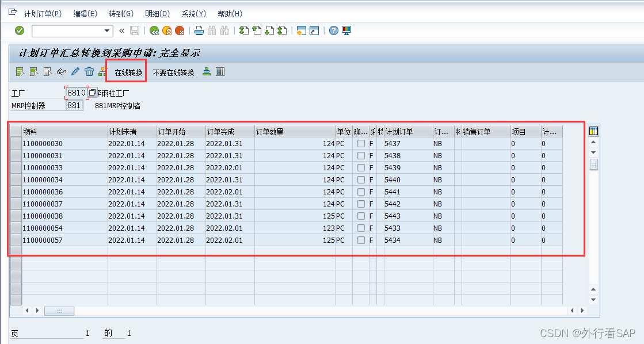The image size is (644, 344).
Task: Click the Print icon
Action: pyautogui.click(x=199, y=30)
